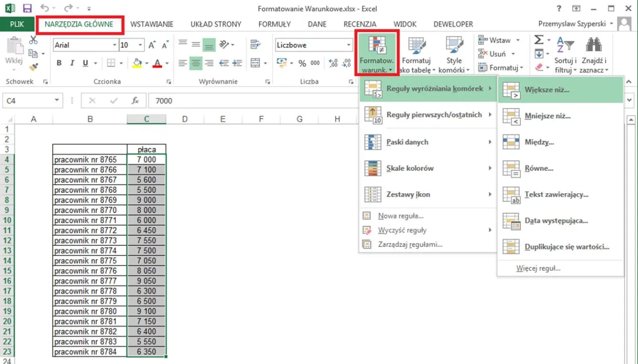Switch to the FORMUŁY ribbon tab
The height and width of the screenshot is (364, 638).
point(274,24)
